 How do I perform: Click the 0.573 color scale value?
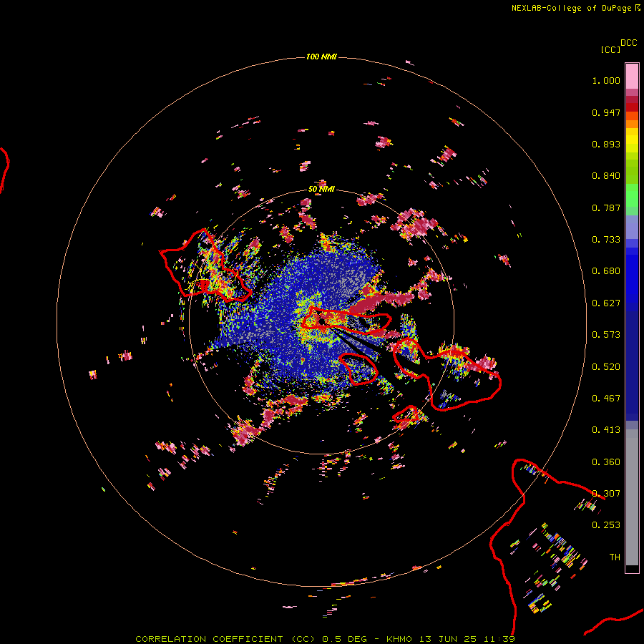pos(606,335)
